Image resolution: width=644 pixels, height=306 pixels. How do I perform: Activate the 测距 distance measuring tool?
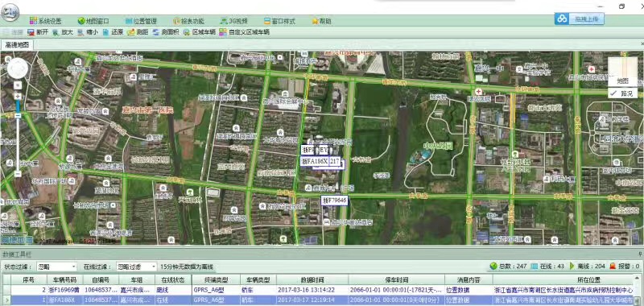pyautogui.click(x=138, y=32)
